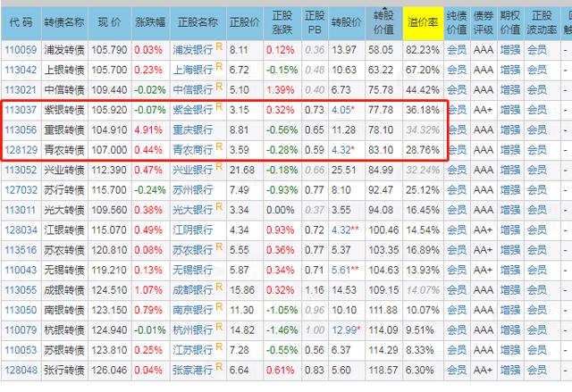Click the R icon beside 紫金银行
This screenshot has height=392, width=572.
pos(219,106)
